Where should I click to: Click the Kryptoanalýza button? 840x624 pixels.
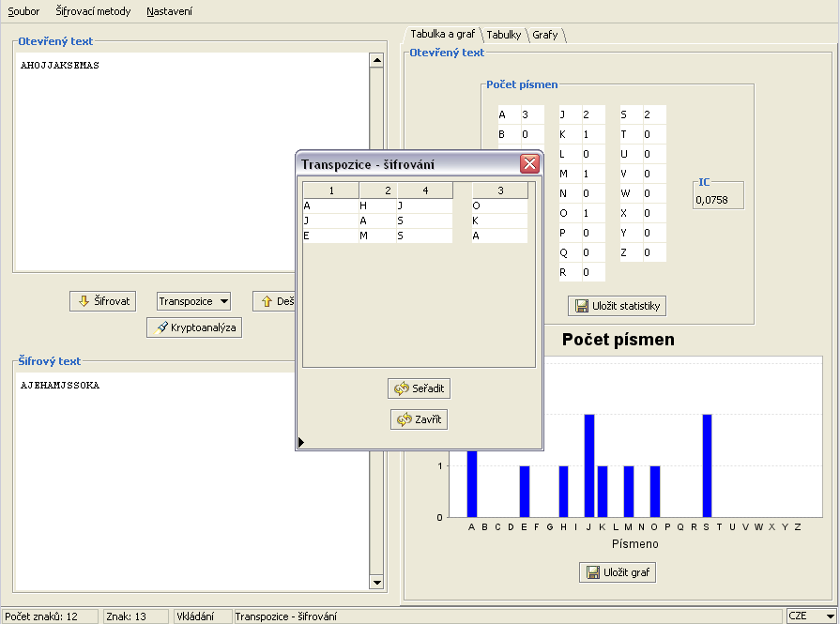[194, 327]
